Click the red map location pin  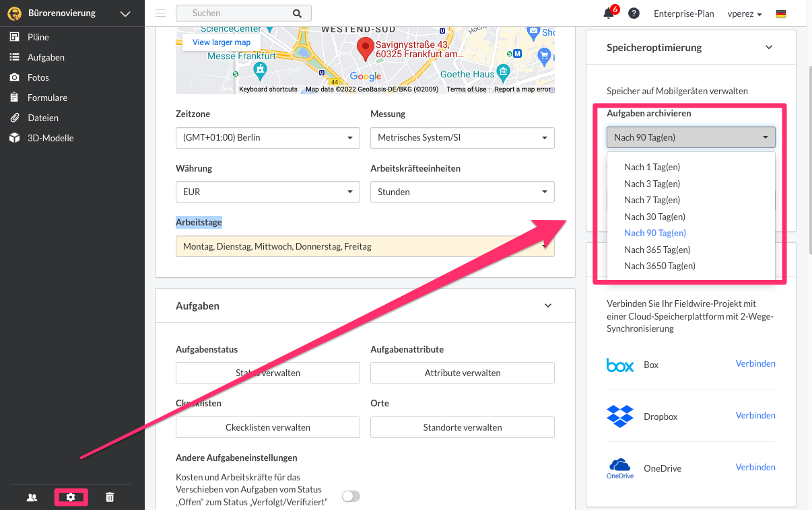coord(365,48)
